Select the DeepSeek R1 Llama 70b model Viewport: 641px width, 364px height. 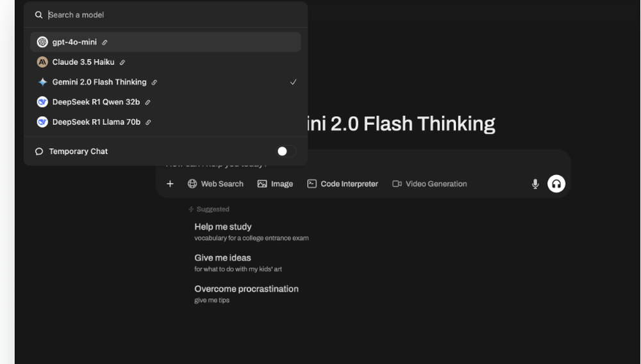[x=165, y=122]
